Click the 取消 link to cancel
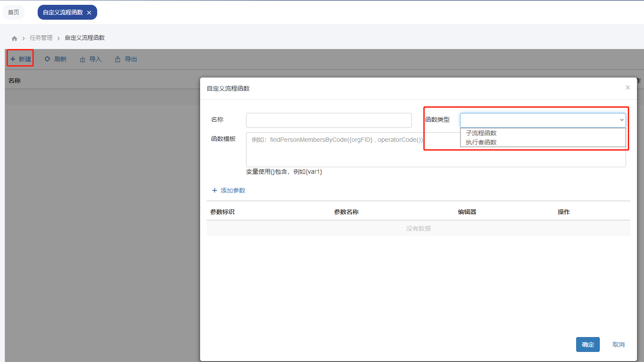 tap(618, 344)
